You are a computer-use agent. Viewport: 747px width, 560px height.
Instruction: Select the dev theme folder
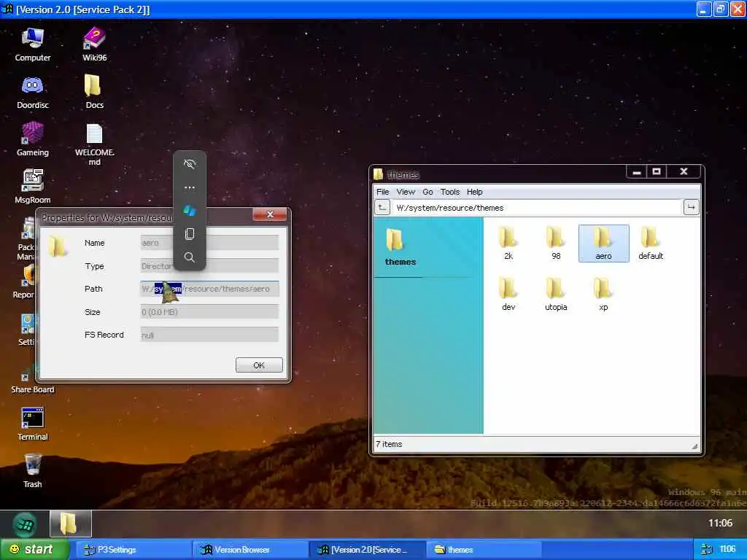[x=508, y=295]
